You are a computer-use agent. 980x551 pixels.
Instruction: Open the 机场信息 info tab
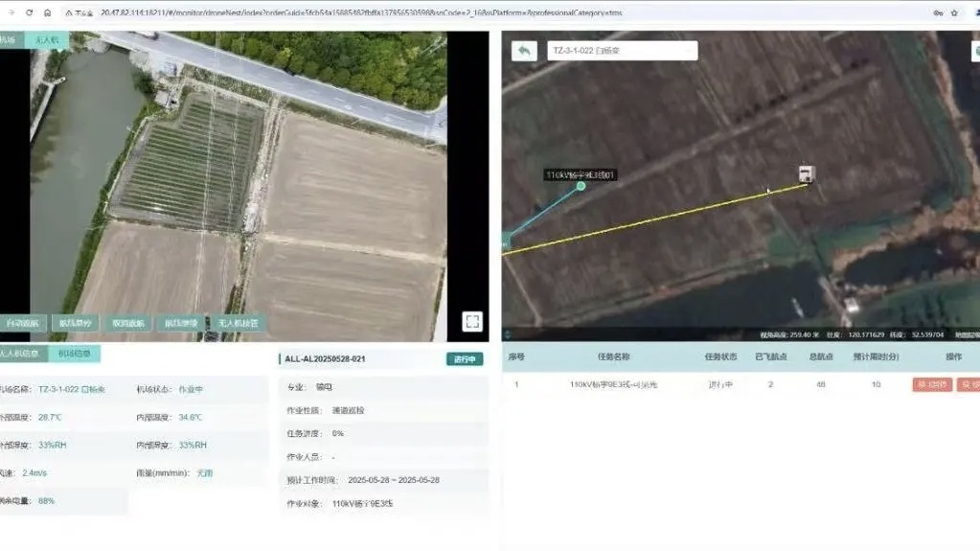point(75,354)
